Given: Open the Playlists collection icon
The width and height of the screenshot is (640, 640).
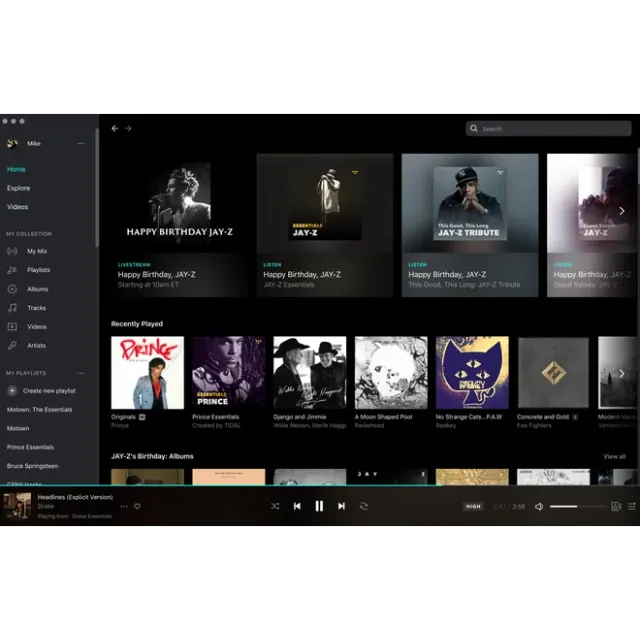Looking at the screenshot, I should pos(12,270).
